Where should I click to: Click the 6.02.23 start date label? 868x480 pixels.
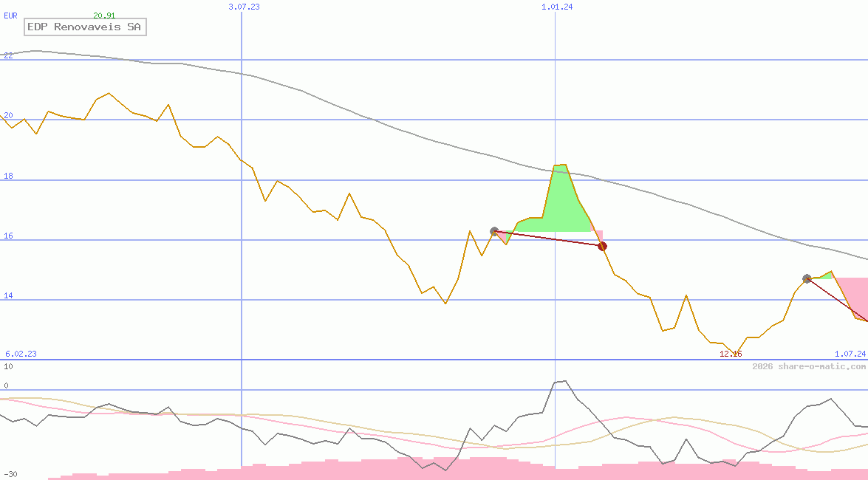point(21,354)
